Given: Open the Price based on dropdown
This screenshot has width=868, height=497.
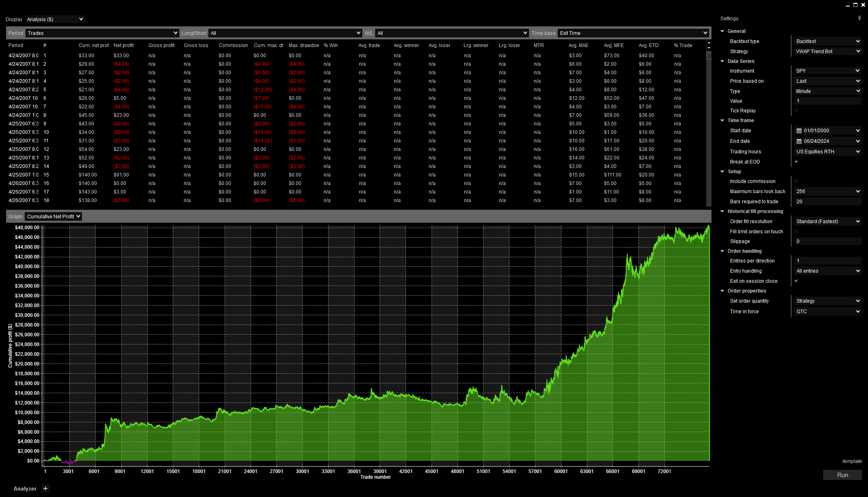Looking at the screenshot, I should tap(827, 81).
